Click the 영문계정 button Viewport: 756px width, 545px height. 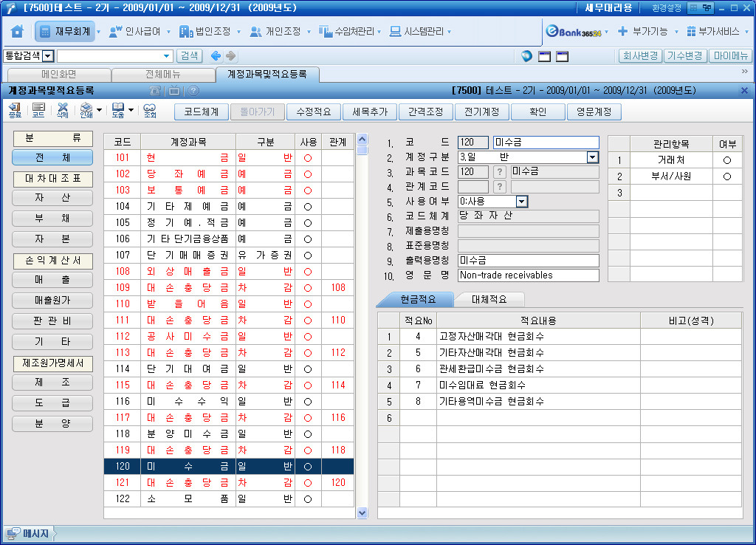click(x=594, y=112)
